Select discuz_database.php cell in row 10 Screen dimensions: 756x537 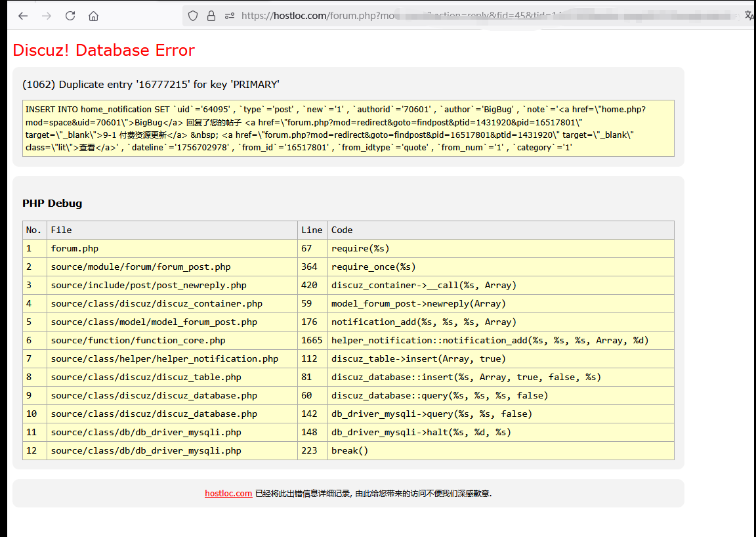(x=172, y=414)
